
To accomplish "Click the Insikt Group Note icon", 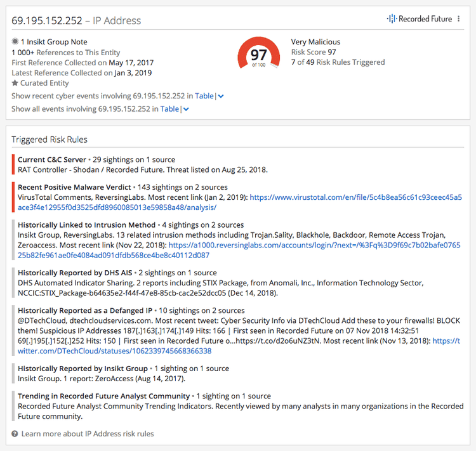I will pos(15,41).
